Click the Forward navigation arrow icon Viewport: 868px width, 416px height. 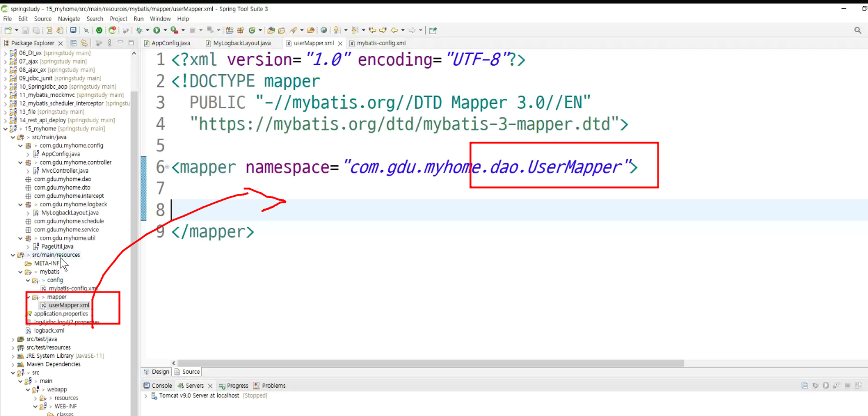[x=412, y=30]
